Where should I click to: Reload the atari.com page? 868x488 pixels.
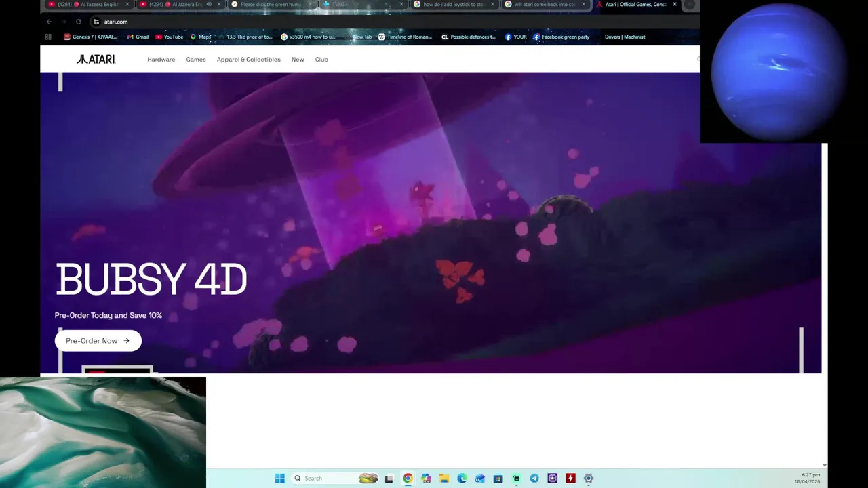pyautogui.click(x=79, y=22)
